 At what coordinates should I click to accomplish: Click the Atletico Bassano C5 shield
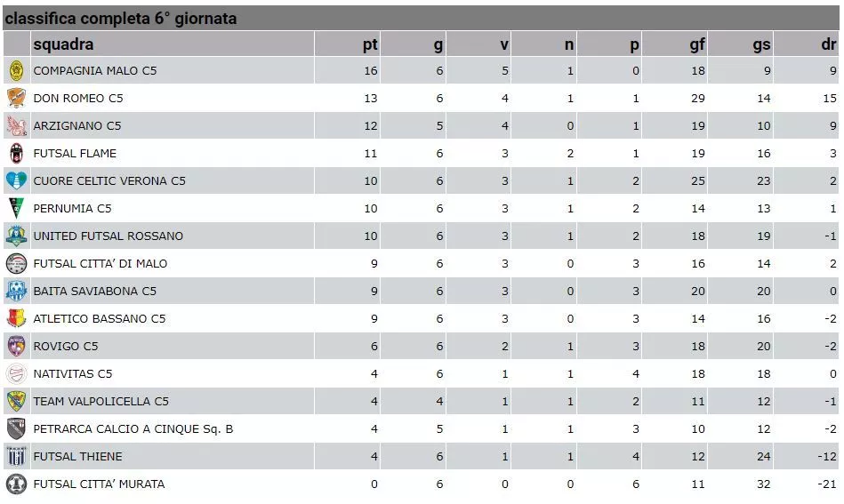coord(17,318)
